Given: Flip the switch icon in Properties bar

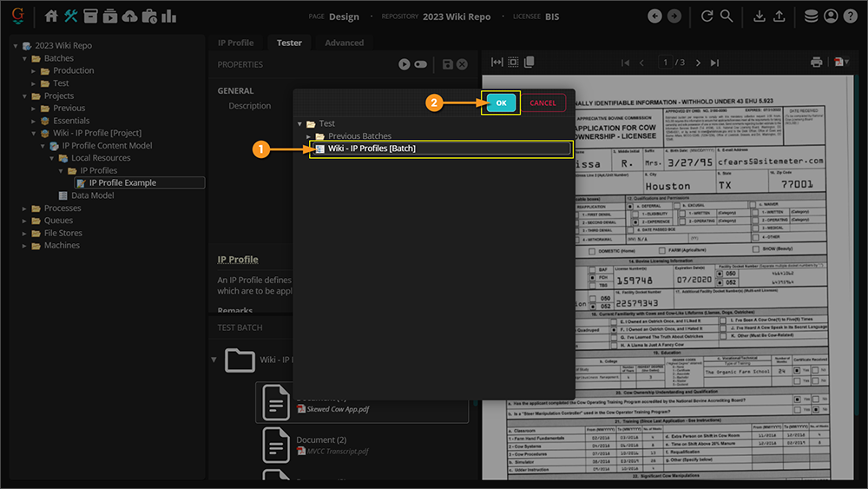Looking at the screenshot, I should (421, 64).
